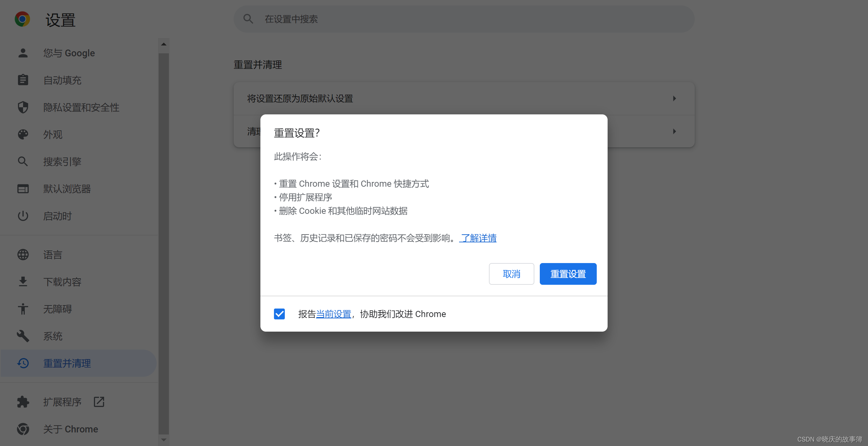Open the 了解详情 link
The width and height of the screenshot is (868, 446).
478,238
